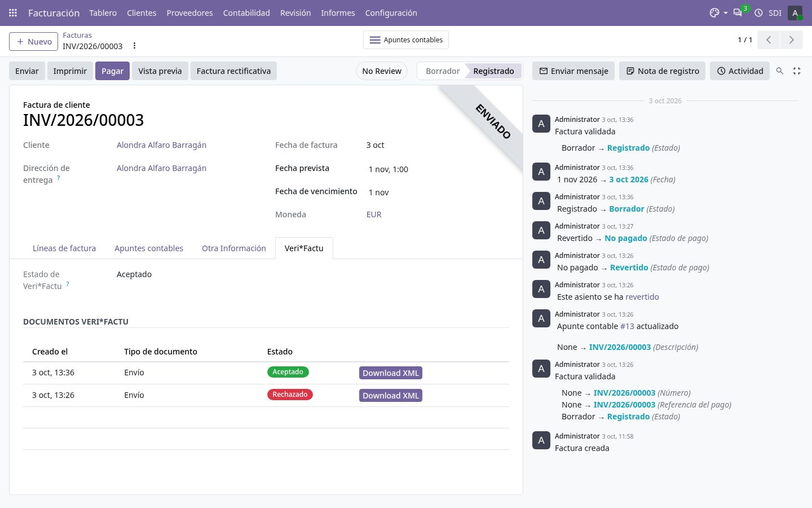
Task: Click the No Review status button
Action: tap(382, 71)
